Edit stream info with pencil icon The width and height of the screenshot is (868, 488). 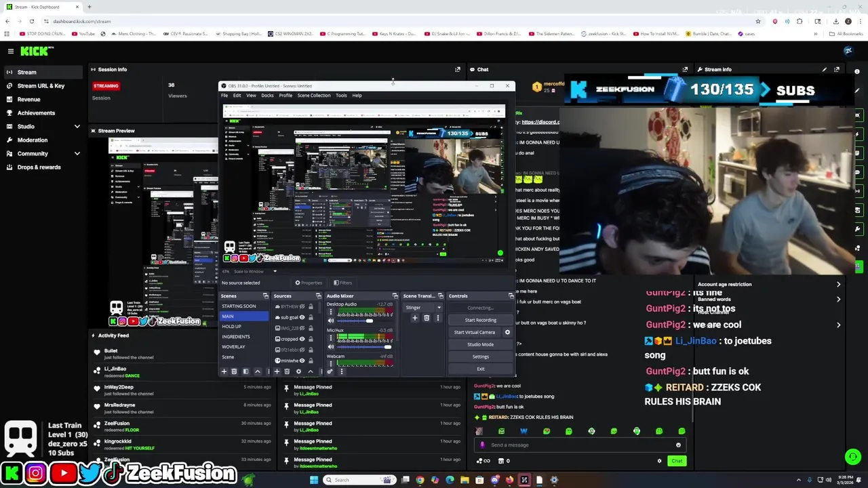tap(825, 69)
